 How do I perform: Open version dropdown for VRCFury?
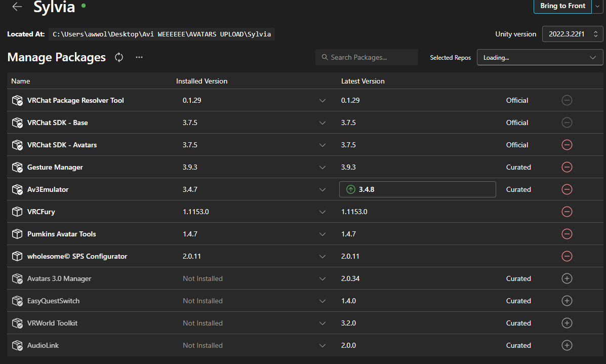coord(322,212)
